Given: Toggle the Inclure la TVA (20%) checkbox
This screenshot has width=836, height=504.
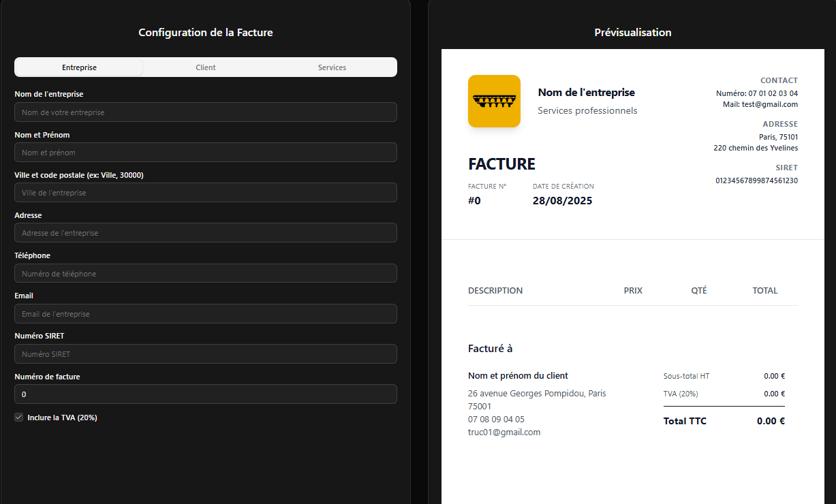Looking at the screenshot, I should (19, 418).
